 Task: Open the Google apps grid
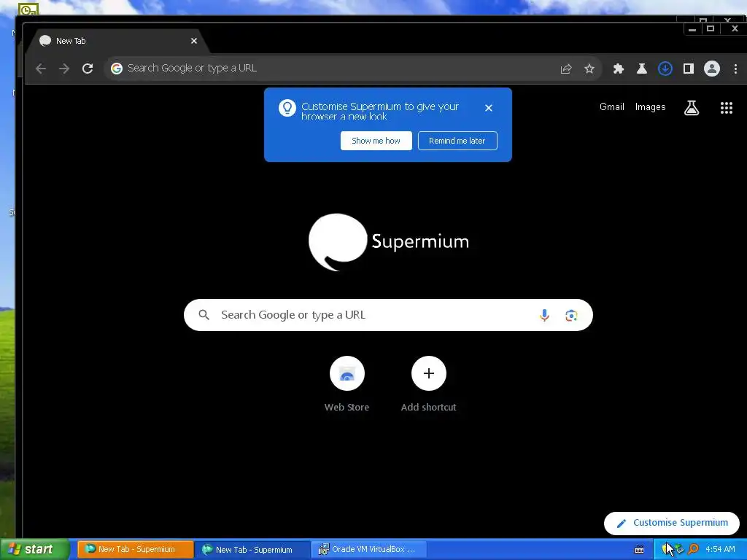[x=726, y=108]
